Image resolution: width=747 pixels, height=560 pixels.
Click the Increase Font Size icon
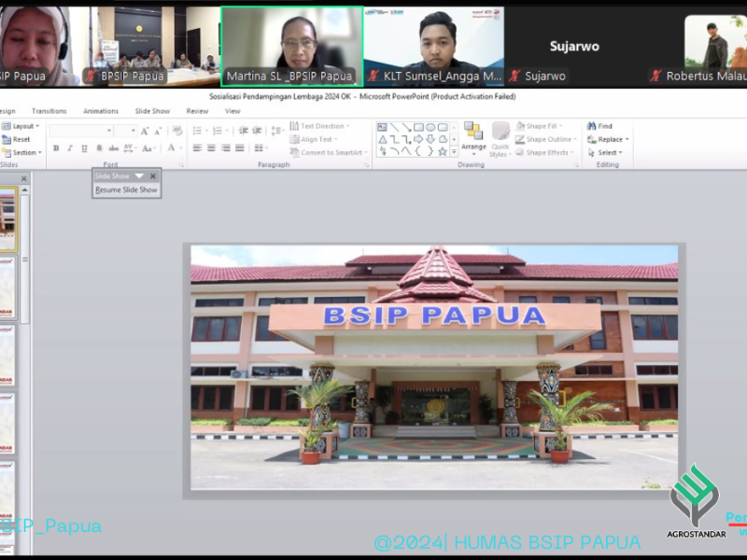[x=145, y=132]
